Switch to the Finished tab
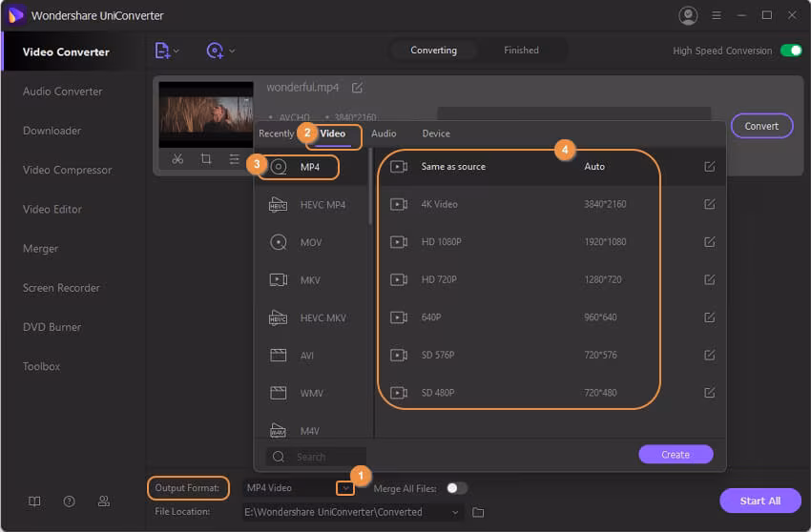 coord(521,51)
